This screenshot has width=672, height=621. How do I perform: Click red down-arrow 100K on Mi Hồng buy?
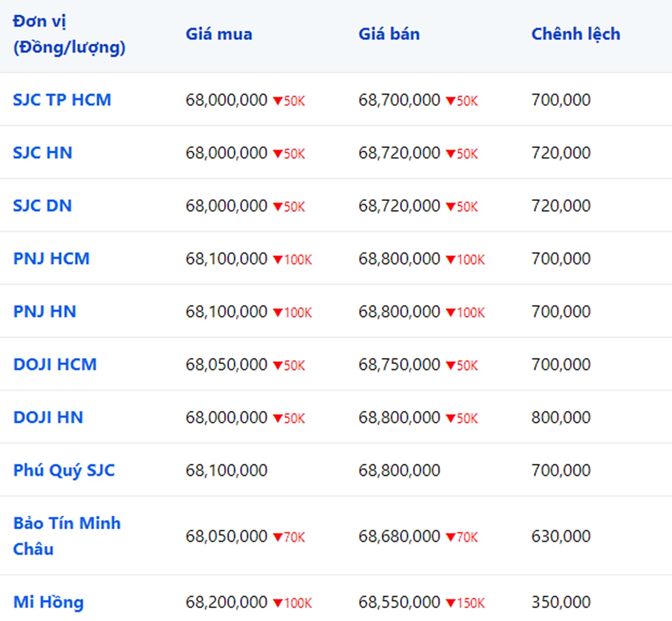tap(292, 603)
